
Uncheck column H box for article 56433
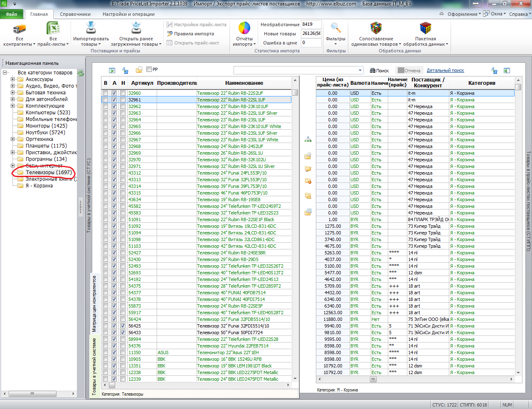pyautogui.click(x=123, y=333)
